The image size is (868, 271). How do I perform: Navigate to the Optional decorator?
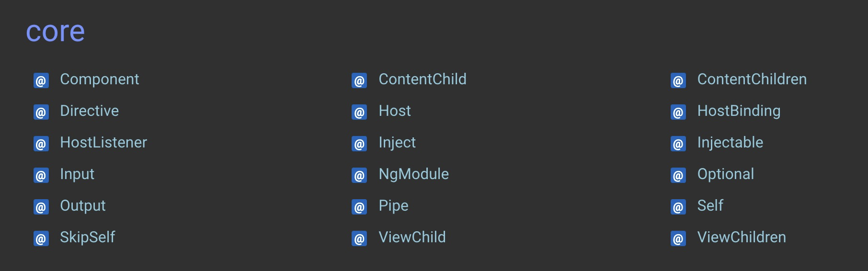725,174
